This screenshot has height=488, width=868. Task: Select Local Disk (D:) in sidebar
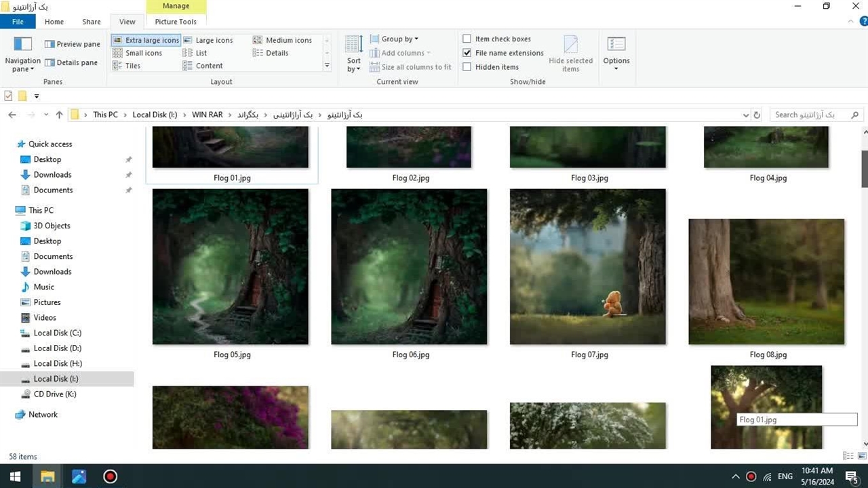(x=57, y=348)
